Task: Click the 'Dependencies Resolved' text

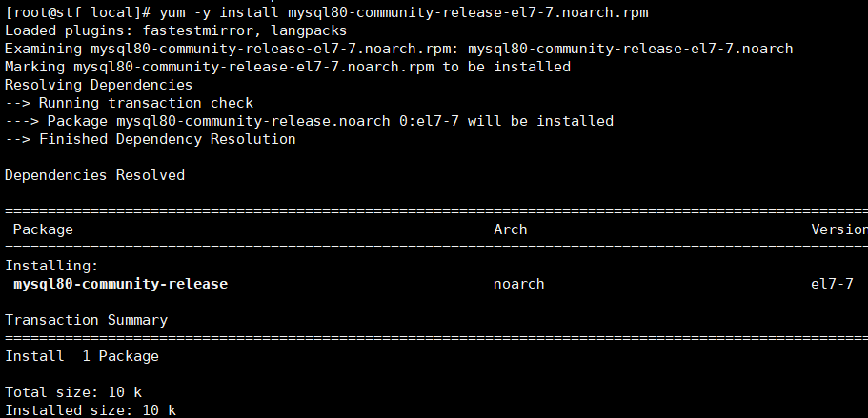Action: [94, 175]
